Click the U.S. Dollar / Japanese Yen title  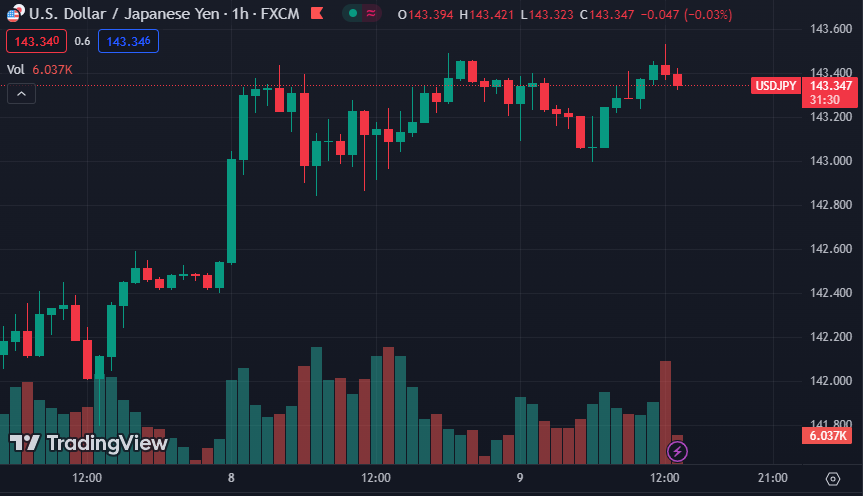124,13
